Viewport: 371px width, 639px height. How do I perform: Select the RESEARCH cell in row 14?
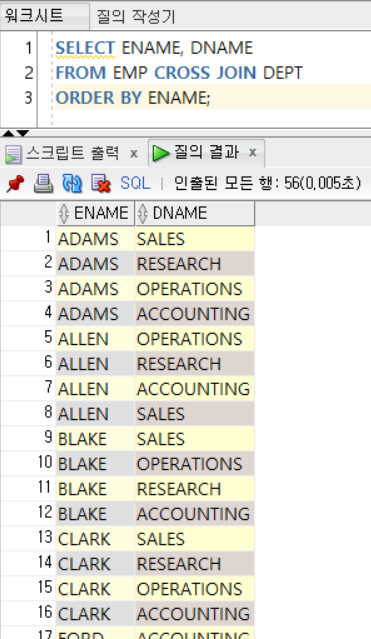194,564
